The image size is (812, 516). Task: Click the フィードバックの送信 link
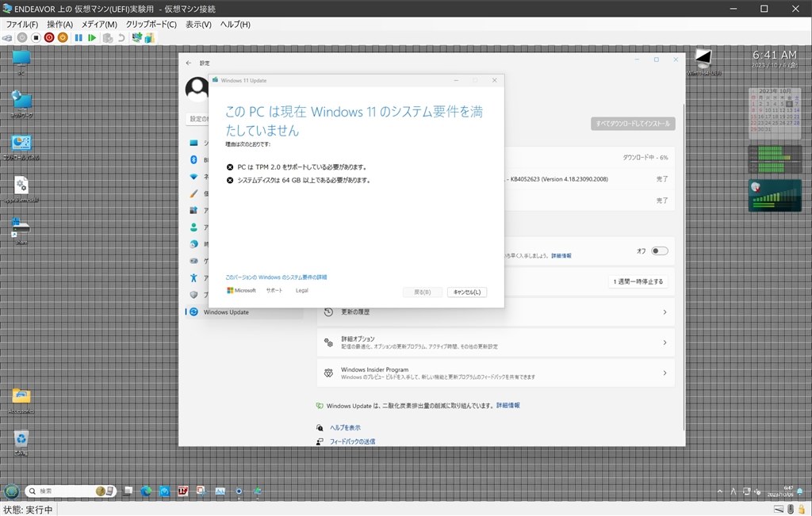click(x=353, y=441)
